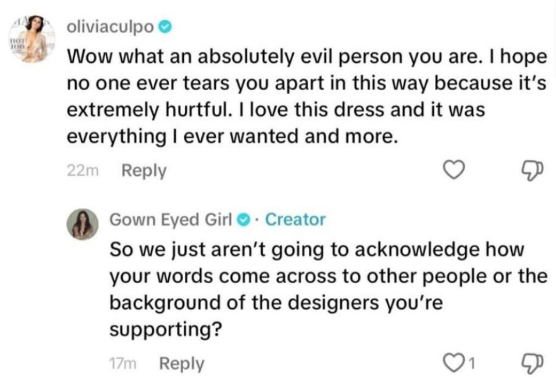Viewport: 556px width, 392px height.
Task: Select Gown Eyed Girl's reply text about designers
Action: [x=329, y=289]
